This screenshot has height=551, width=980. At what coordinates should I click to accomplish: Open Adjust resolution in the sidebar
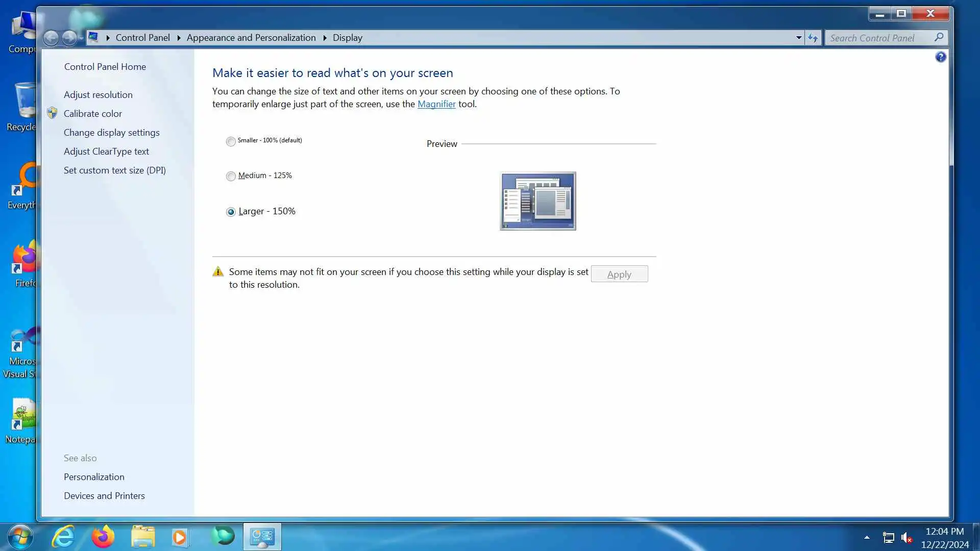click(98, 95)
